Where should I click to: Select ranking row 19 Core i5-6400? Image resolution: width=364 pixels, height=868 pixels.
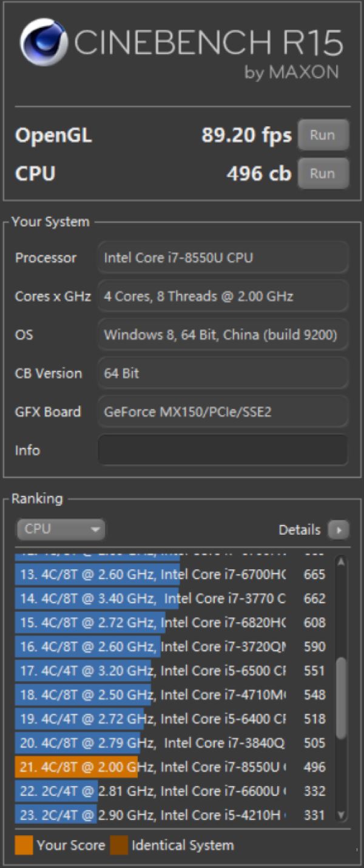[x=174, y=719]
